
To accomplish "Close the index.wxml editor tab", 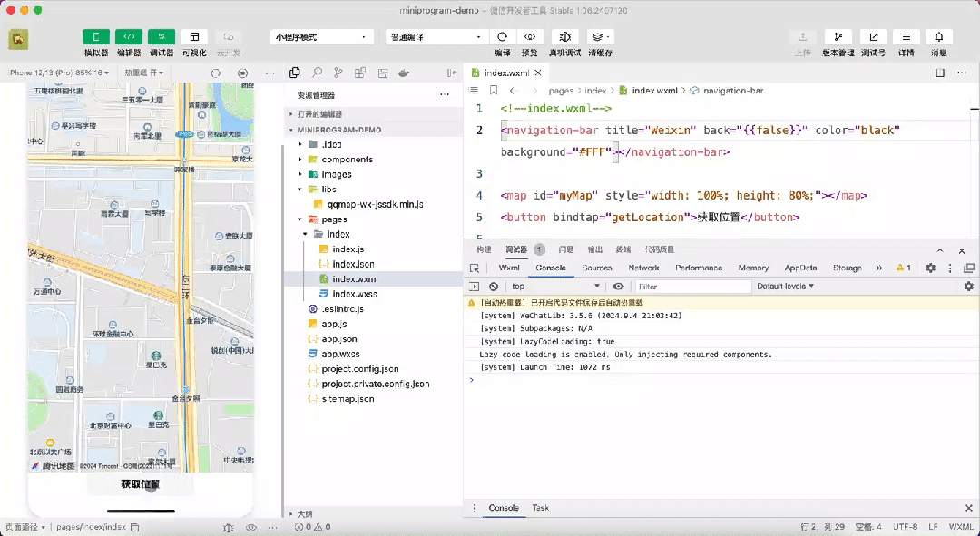I will [x=537, y=73].
